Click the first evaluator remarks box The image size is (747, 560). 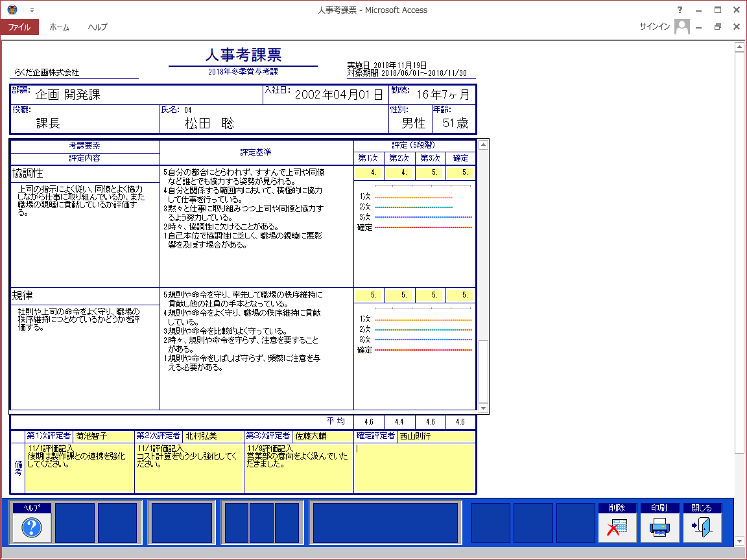[x=80, y=467]
